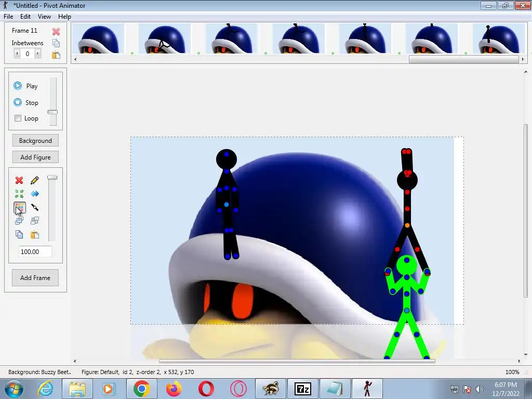The height and width of the screenshot is (399, 532).
Task: Adjust the playback speed slider handle
Action: click(x=52, y=112)
